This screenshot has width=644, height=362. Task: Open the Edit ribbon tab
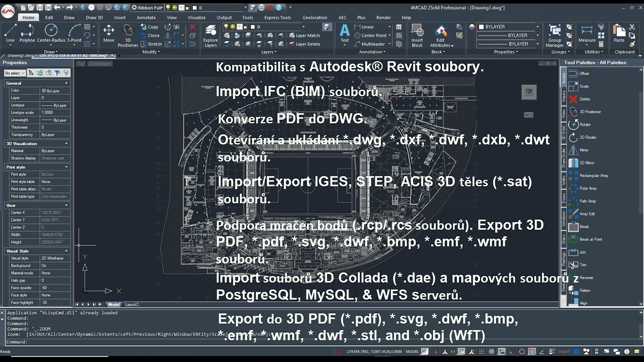click(x=49, y=18)
